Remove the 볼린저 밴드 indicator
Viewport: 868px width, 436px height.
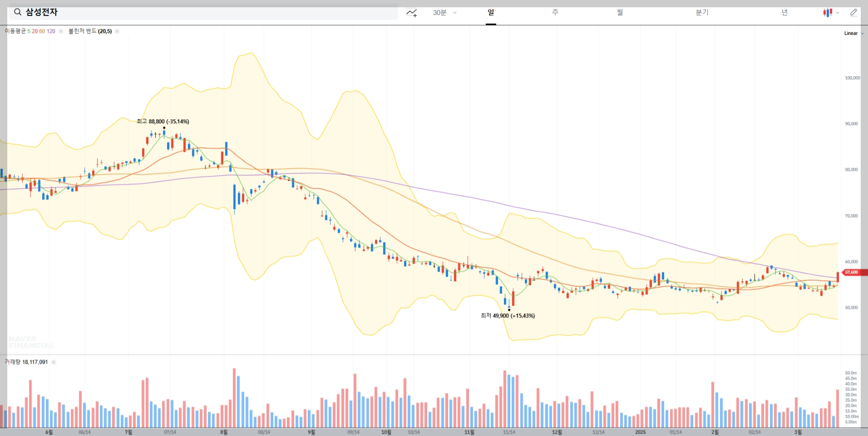[x=117, y=31]
